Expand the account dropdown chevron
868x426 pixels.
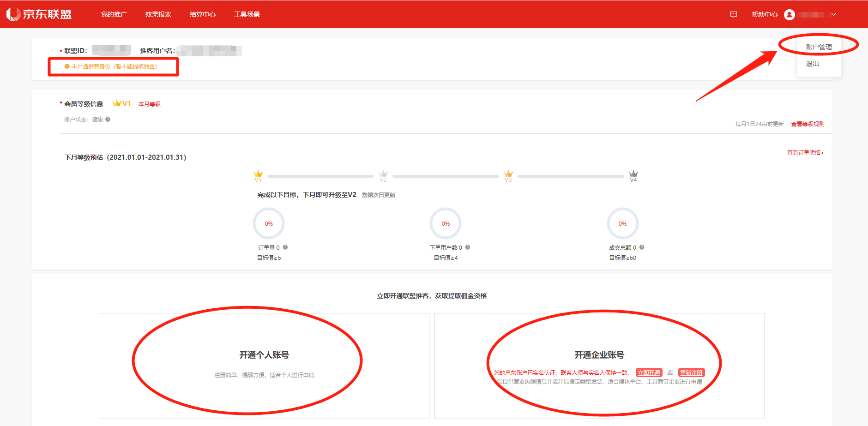point(834,14)
